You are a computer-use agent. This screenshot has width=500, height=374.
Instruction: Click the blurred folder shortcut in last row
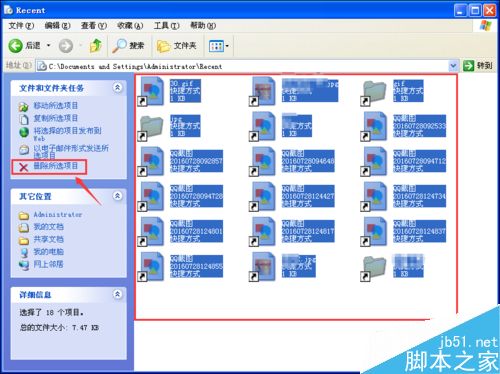(x=374, y=268)
